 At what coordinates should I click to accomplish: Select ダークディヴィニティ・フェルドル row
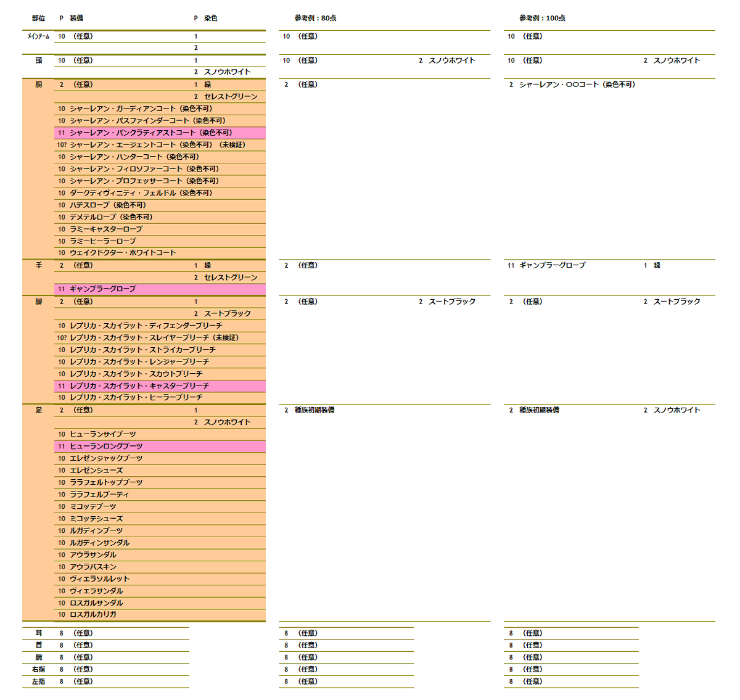[160, 193]
